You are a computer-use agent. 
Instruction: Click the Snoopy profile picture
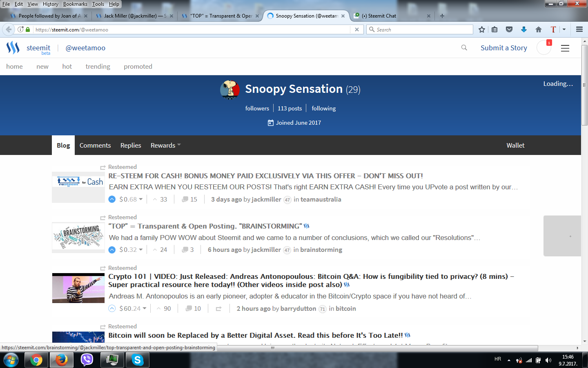[230, 90]
